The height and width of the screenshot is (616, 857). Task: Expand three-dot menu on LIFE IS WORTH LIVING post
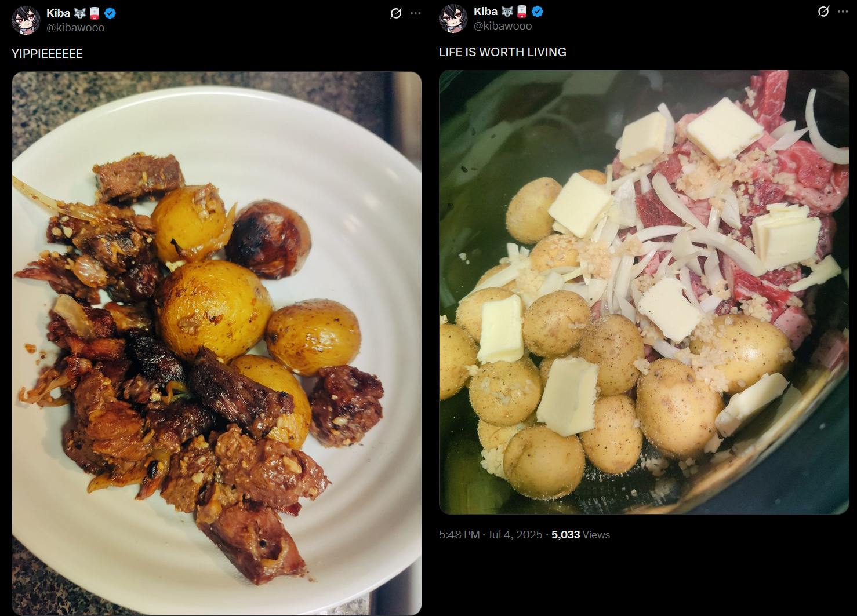(843, 12)
